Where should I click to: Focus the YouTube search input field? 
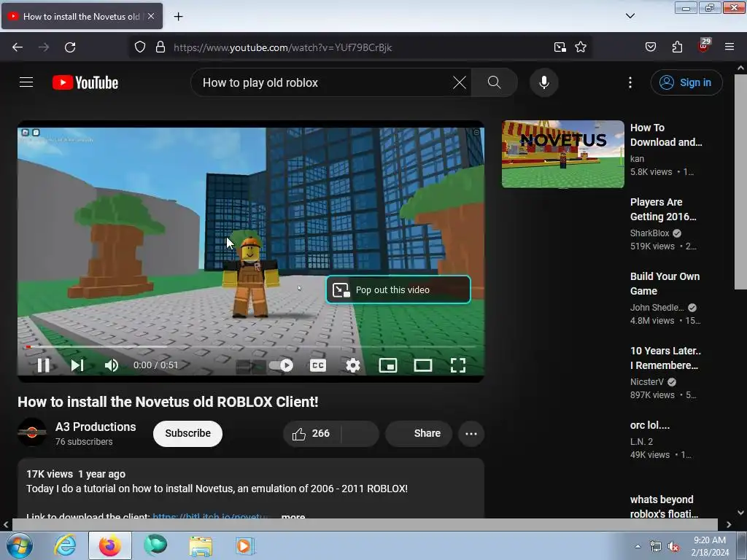point(324,82)
